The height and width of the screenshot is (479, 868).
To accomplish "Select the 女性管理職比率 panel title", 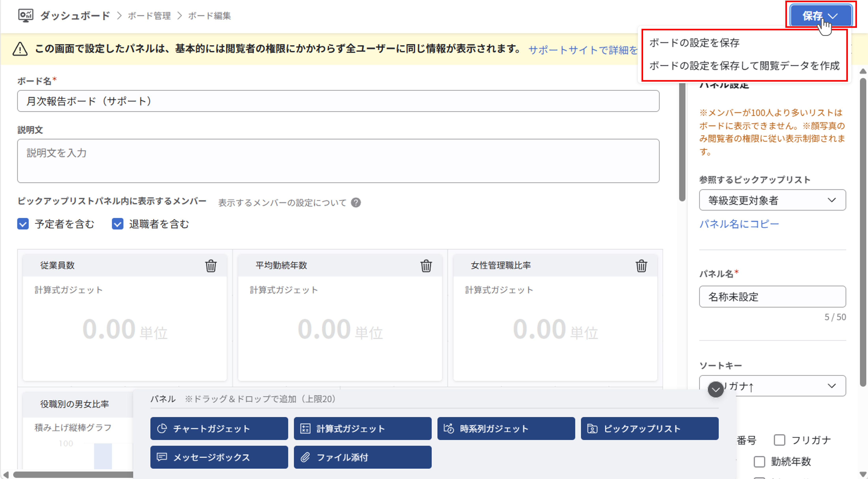I will click(501, 265).
